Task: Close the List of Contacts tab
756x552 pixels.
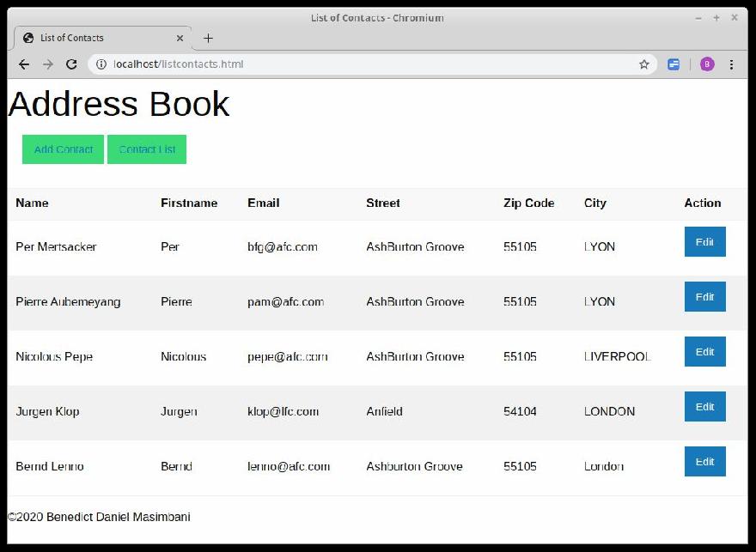Action: coord(180,38)
